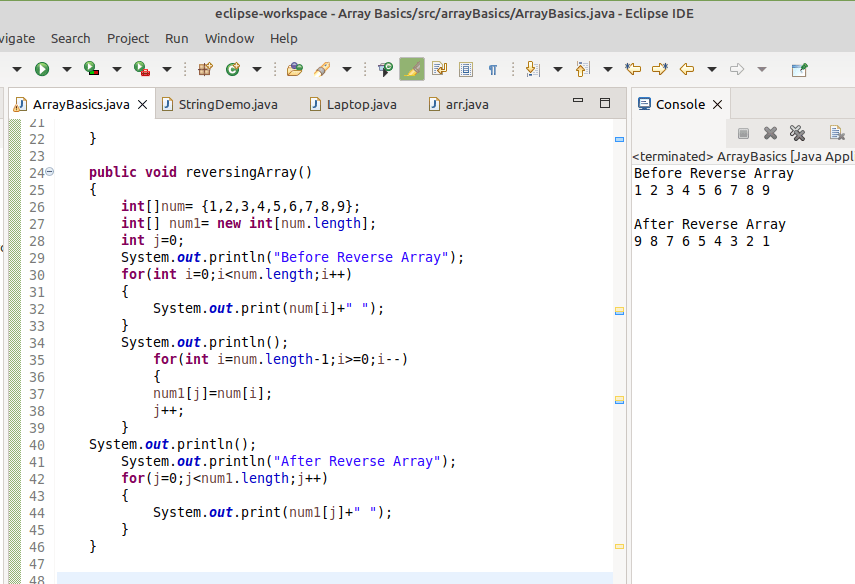Toggle Word Wrap in editor
This screenshot has width=855, height=584.
click(439, 69)
